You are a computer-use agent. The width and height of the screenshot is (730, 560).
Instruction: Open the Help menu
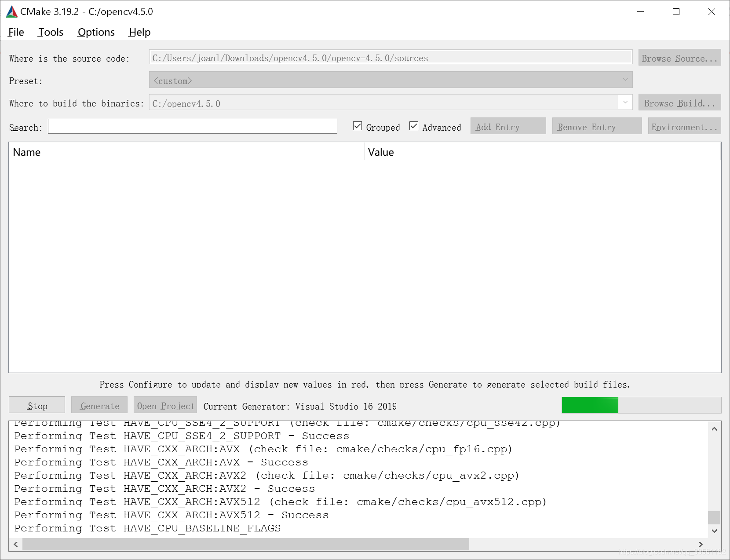click(x=139, y=32)
